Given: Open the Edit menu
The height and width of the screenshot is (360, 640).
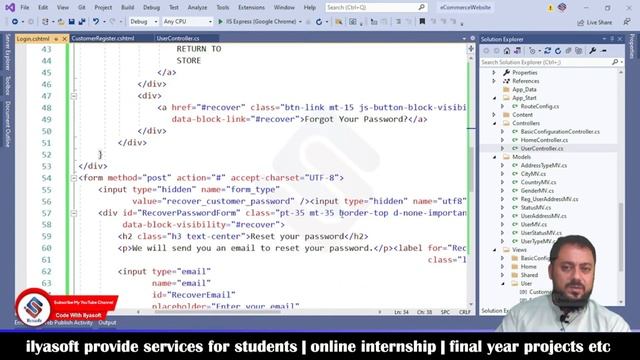Looking at the screenshot, I should tap(43, 7).
